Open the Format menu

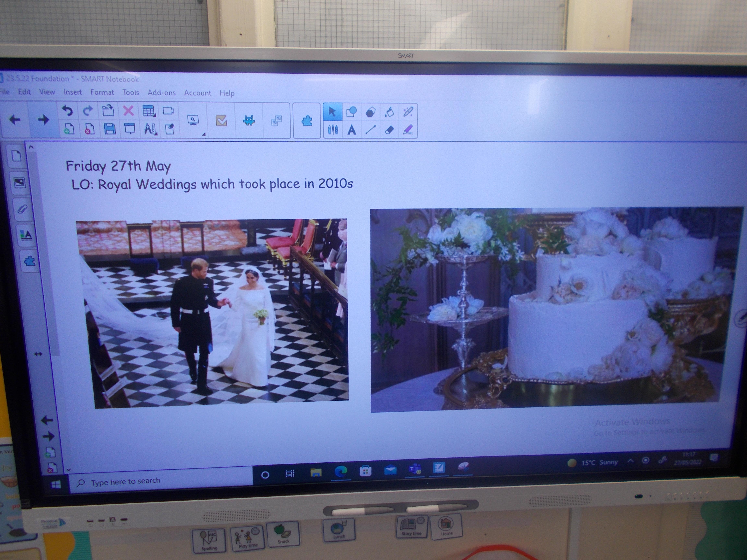pyautogui.click(x=102, y=93)
